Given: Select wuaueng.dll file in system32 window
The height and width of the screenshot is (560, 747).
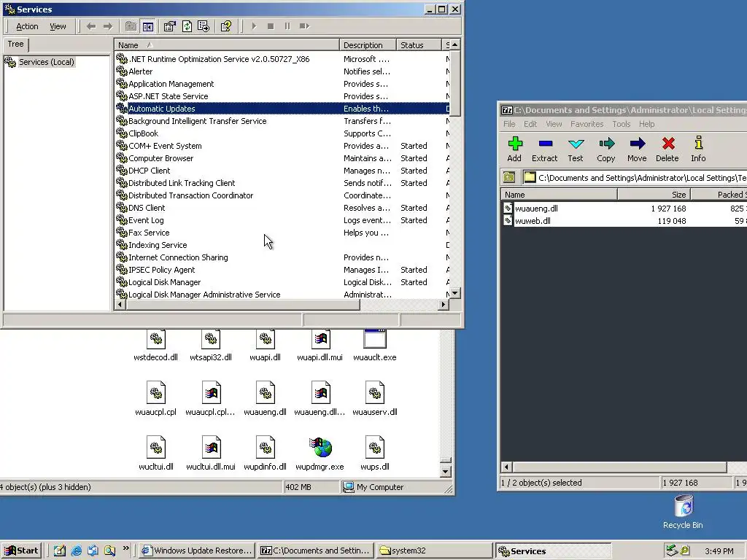Looking at the screenshot, I should (x=265, y=399).
